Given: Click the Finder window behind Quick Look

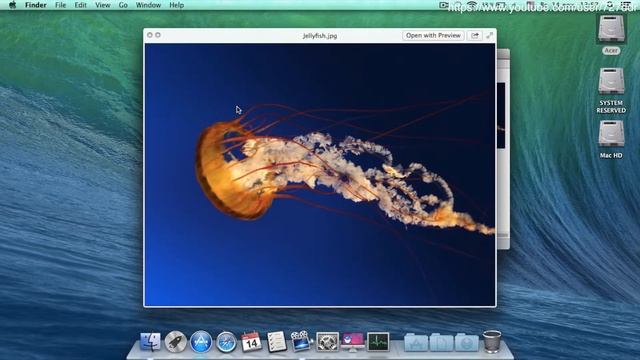Looking at the screenshot, I should tap(503, 149).
